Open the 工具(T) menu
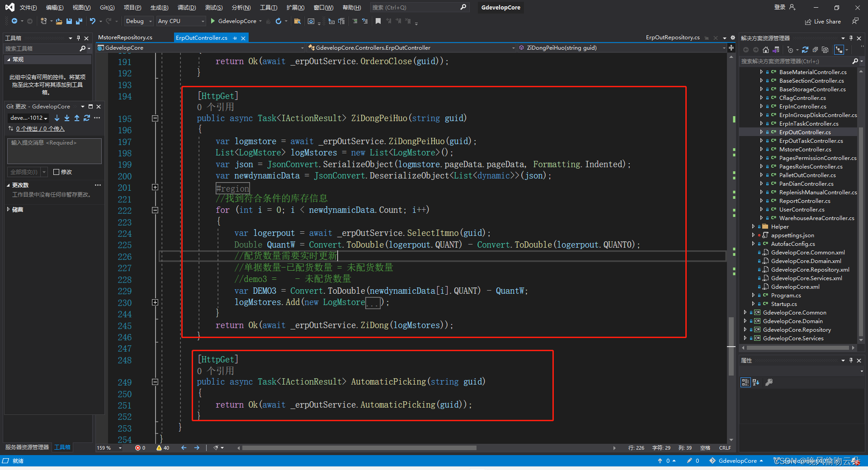 coord(269,7)
